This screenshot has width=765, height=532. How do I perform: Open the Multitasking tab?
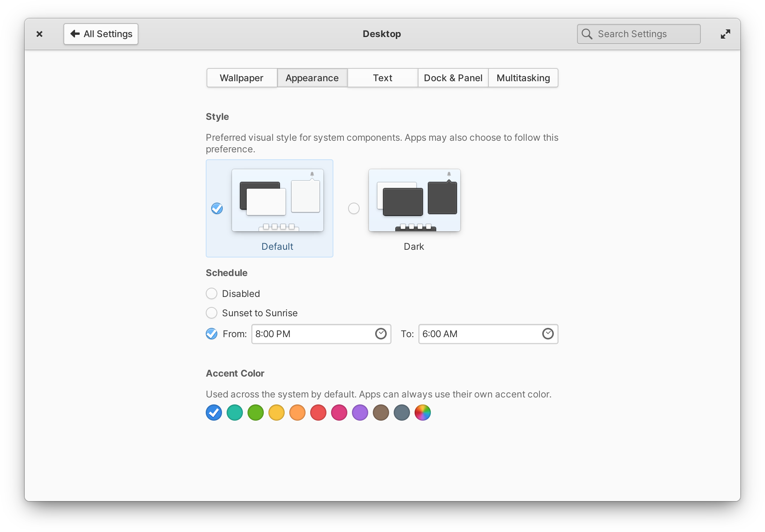coord(523,77)
